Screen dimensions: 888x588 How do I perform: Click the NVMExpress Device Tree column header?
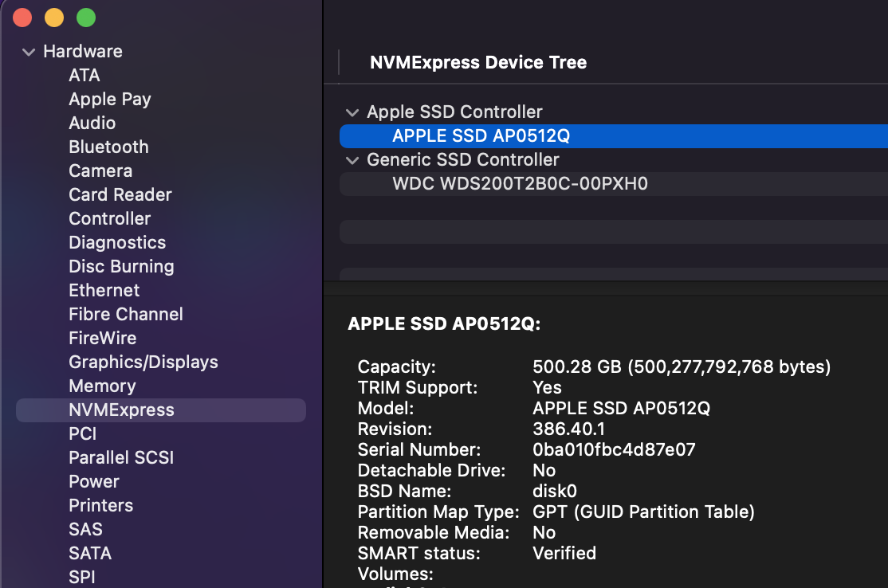coord(478,62)
